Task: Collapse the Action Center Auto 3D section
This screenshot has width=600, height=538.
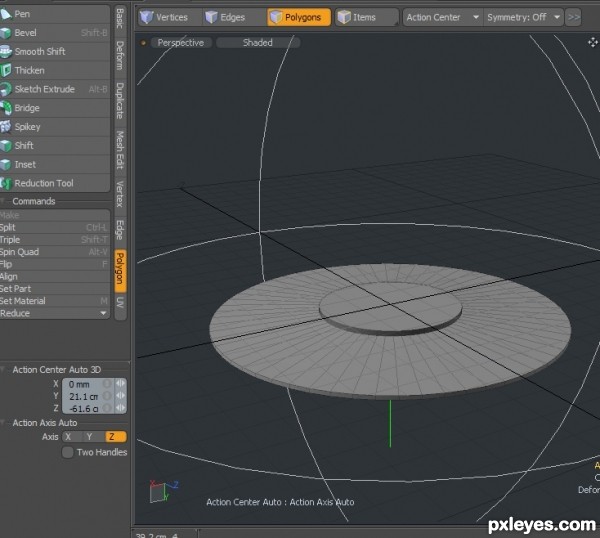Action: tap(3, 370)
